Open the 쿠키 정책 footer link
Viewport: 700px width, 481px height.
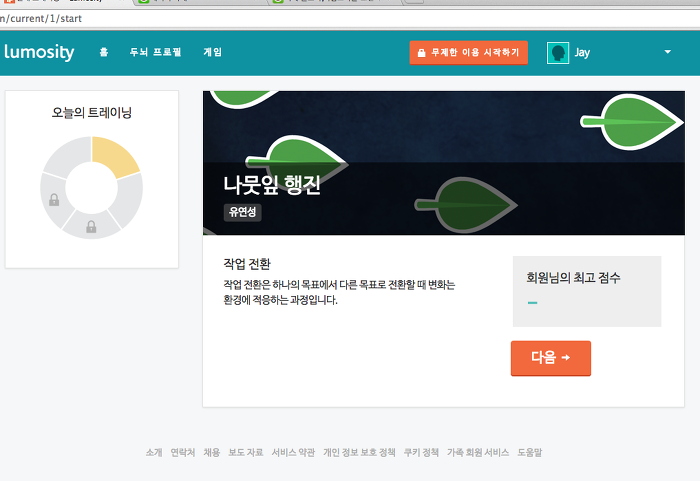pos(421,452)
